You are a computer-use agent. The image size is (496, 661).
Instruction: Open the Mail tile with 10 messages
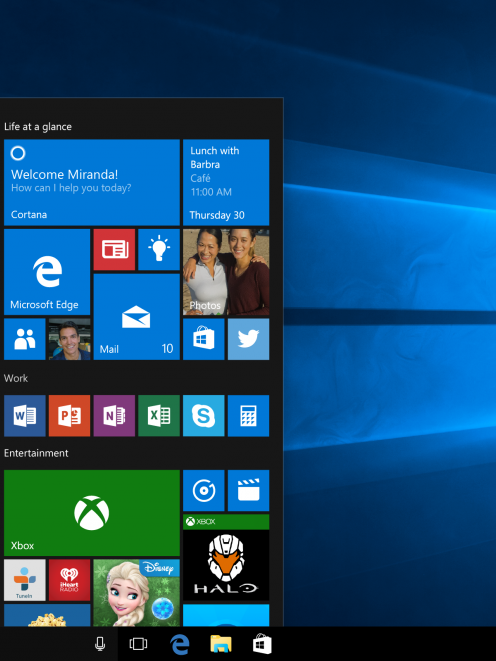pos(137,317)
